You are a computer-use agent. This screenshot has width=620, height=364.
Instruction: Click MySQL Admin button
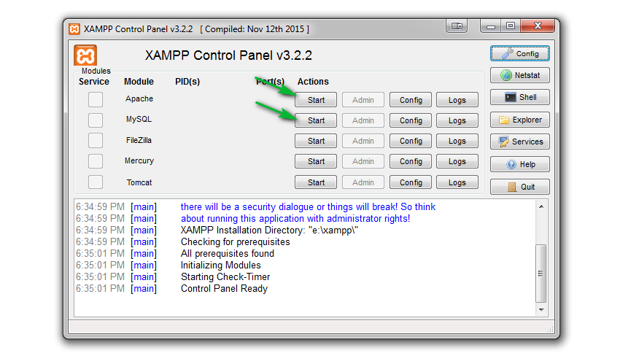363,120
